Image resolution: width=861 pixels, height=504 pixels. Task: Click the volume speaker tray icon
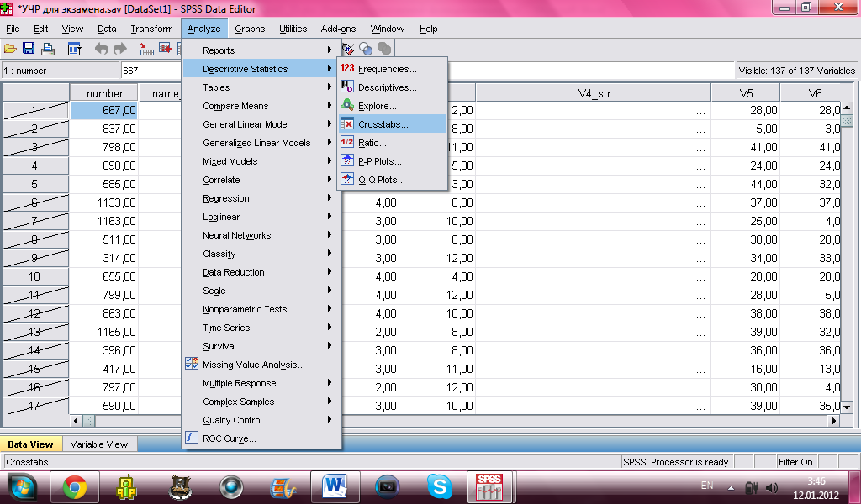click(x=772, y=487)
